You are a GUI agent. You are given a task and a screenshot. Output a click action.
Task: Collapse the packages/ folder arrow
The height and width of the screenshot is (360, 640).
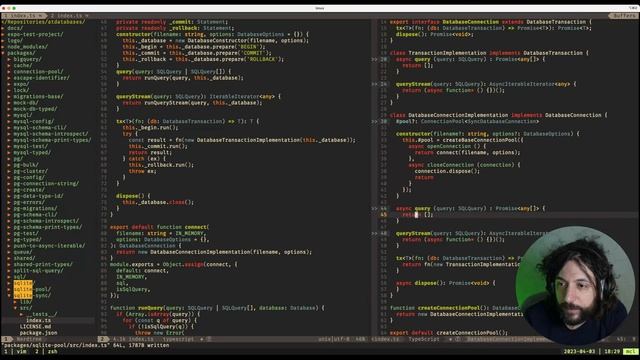click(x=3, y=53)
